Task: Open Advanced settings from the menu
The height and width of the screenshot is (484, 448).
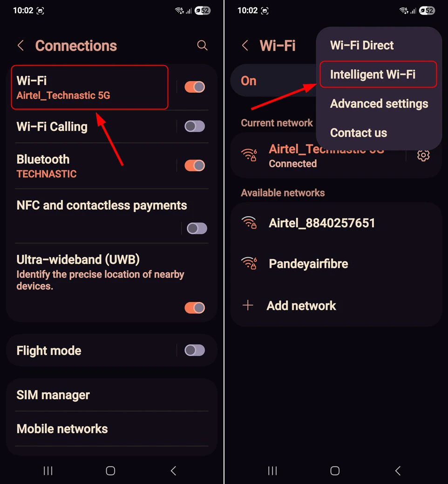Action: click(379, 104)
